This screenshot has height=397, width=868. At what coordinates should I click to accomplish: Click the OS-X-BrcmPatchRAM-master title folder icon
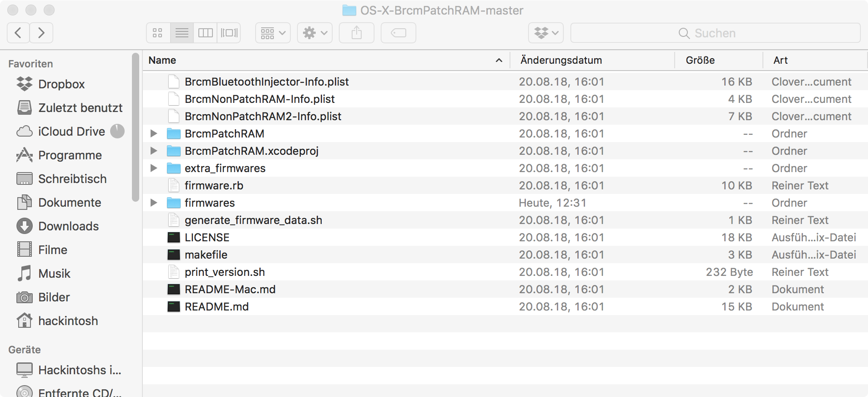349,10
